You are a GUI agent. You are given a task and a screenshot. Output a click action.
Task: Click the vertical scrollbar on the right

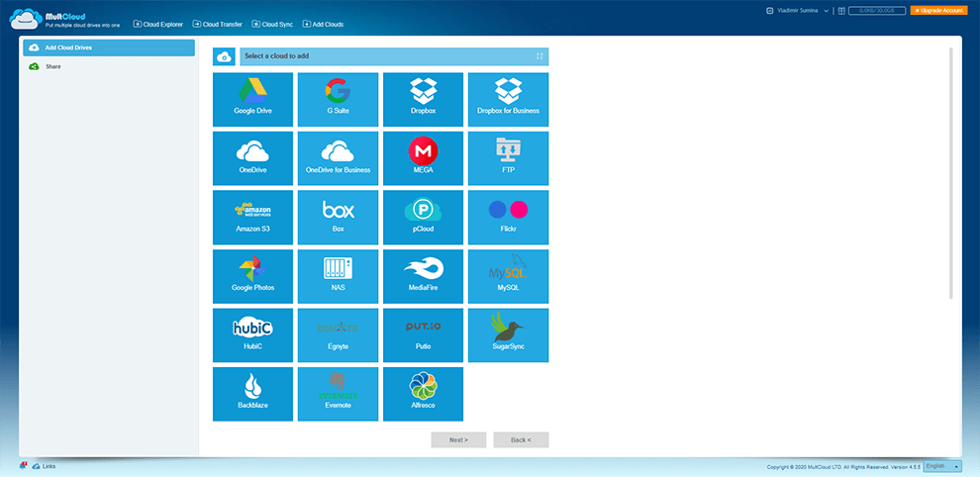coord(951,174)
